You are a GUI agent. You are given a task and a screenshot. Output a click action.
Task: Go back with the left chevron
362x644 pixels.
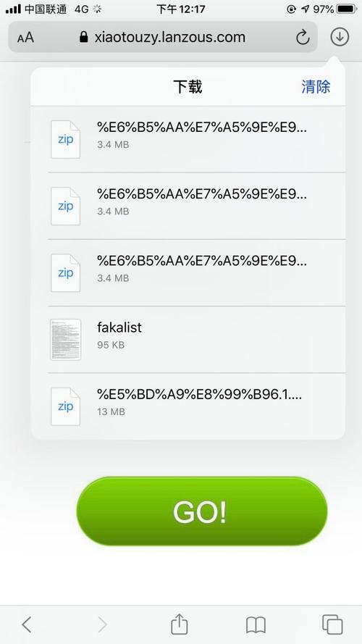tap(27, 624)
